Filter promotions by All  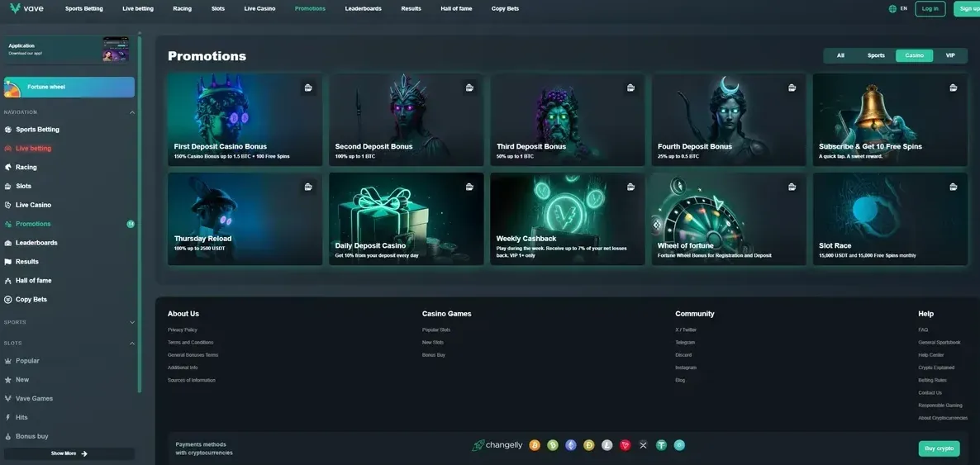click(x=840, y=55)
